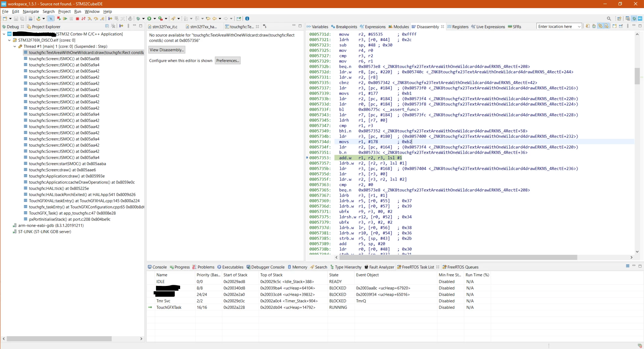
Task: Switch to the Fault Analyzer tab
Action: point(379,267)
